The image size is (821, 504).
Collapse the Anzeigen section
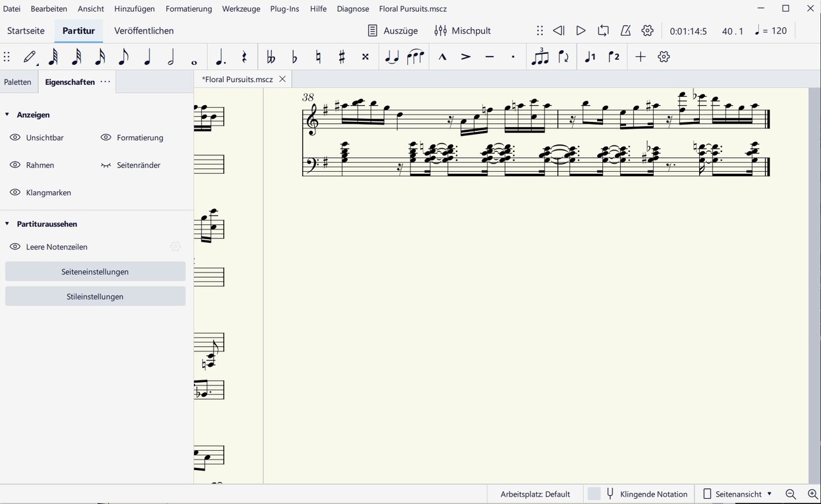pos(7,115)
